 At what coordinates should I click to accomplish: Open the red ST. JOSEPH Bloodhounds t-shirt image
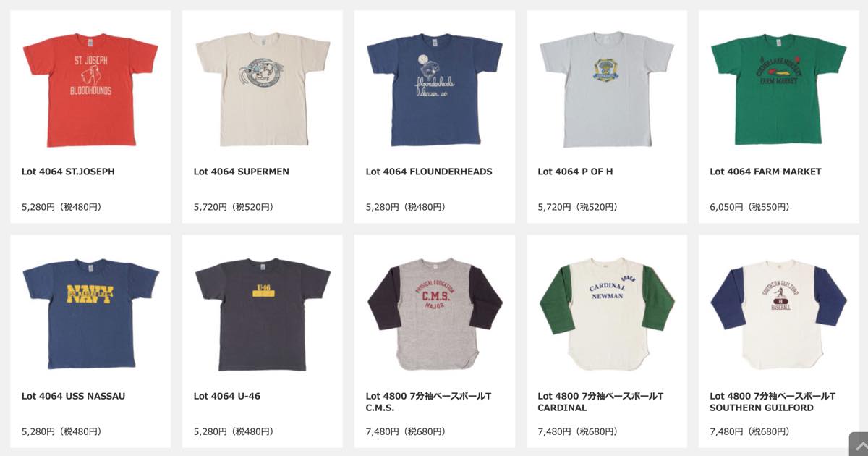[90, 90]
